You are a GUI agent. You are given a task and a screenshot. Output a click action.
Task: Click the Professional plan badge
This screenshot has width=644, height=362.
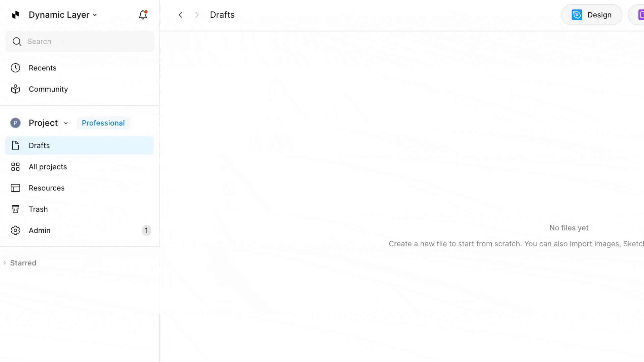(103, 123)
